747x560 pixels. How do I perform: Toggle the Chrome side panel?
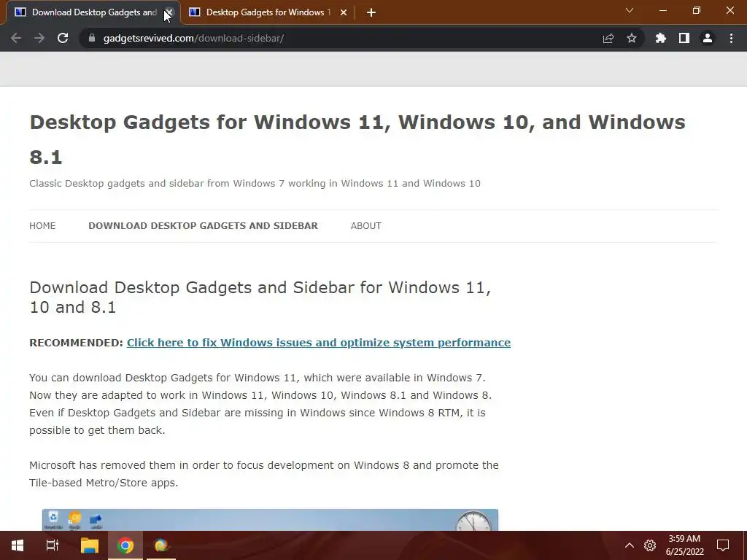point(684,38)
